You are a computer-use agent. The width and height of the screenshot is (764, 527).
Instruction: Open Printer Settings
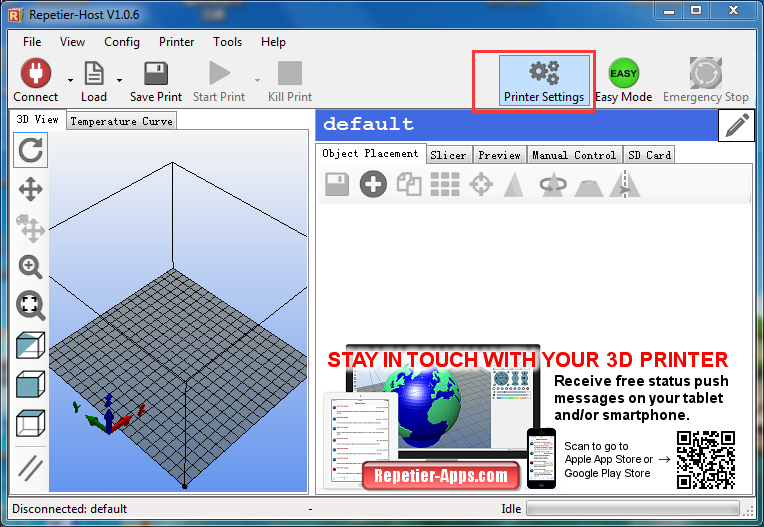tap(544, 81)
